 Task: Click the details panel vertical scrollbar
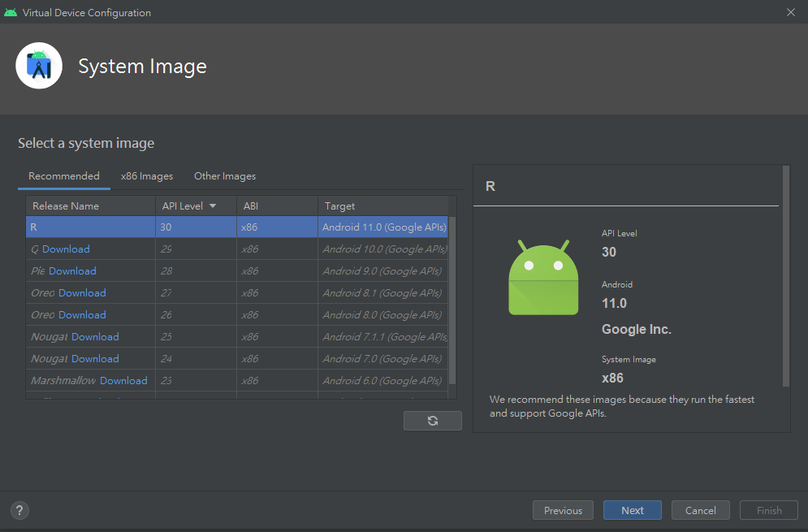click(786, 276)
